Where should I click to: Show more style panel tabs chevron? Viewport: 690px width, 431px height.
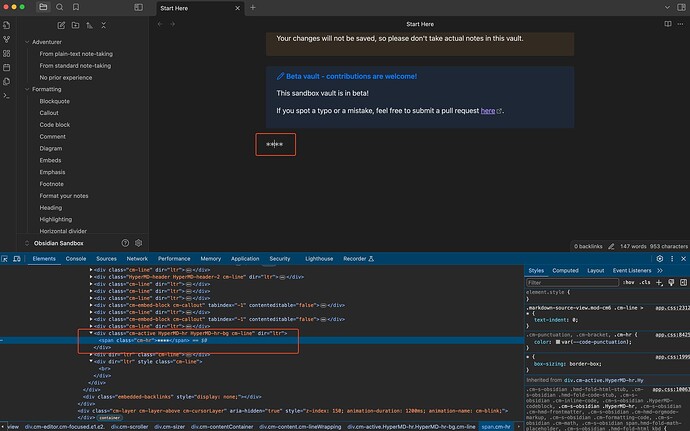click(x=660, y=271)
